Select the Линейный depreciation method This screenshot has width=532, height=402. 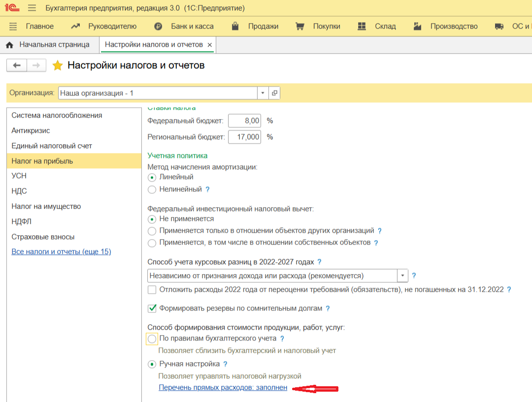pyautogui.click(x=152, y=177)
